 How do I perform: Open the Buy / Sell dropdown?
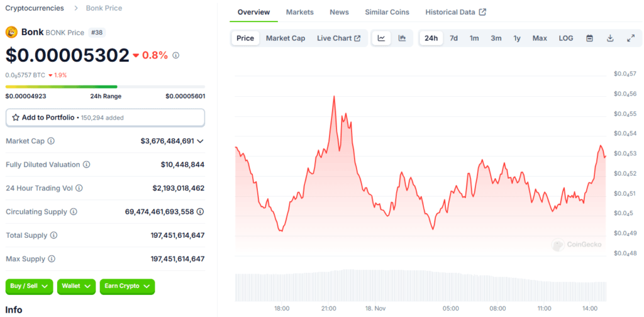[x=29, y=286]
